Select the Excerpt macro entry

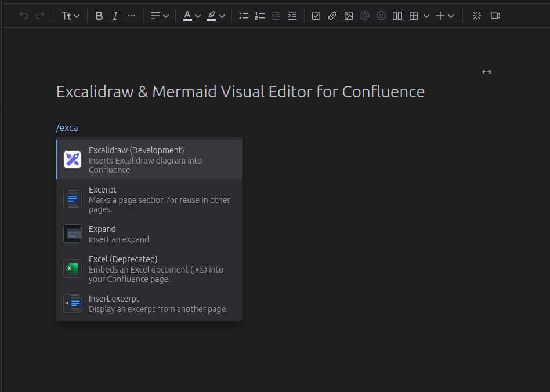click(150, 199)
